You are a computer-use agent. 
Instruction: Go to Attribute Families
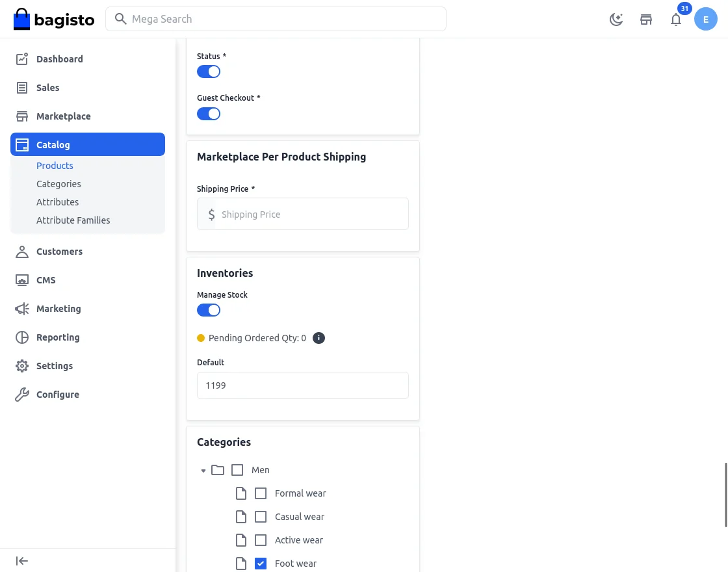pos(73,220)
